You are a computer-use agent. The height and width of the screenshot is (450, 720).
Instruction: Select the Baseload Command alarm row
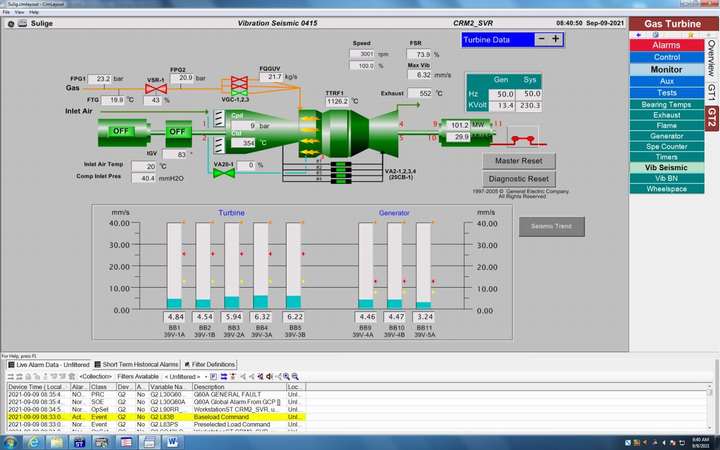pyautogui.click(x=156, y=417)
